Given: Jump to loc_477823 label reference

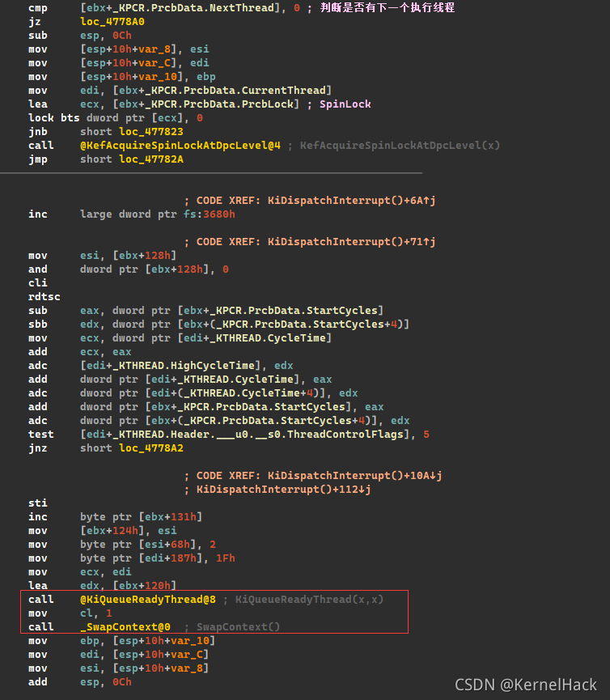Looking at the screenshot, I should coord(150,132).
